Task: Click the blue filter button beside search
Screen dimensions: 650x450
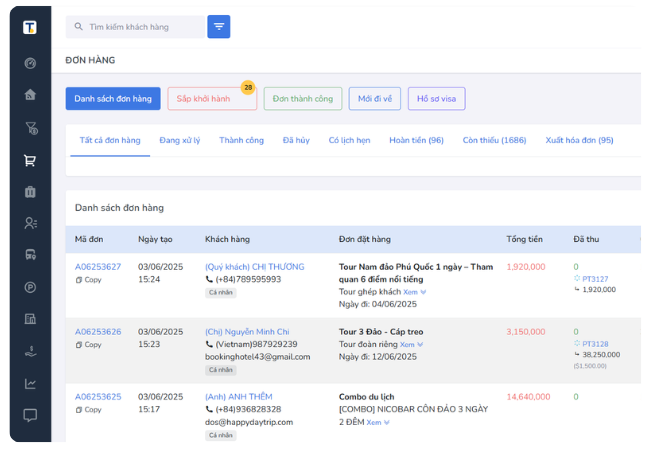Action: coord(218,27)
